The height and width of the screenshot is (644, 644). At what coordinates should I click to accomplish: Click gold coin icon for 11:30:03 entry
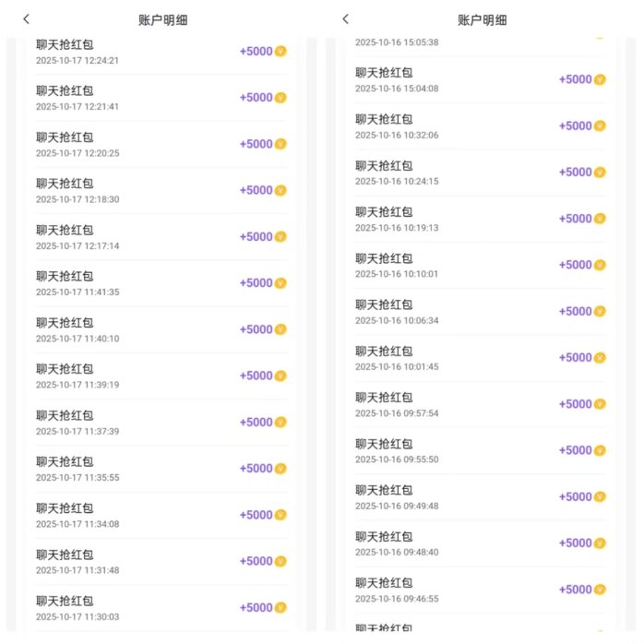tap(280, 608)
